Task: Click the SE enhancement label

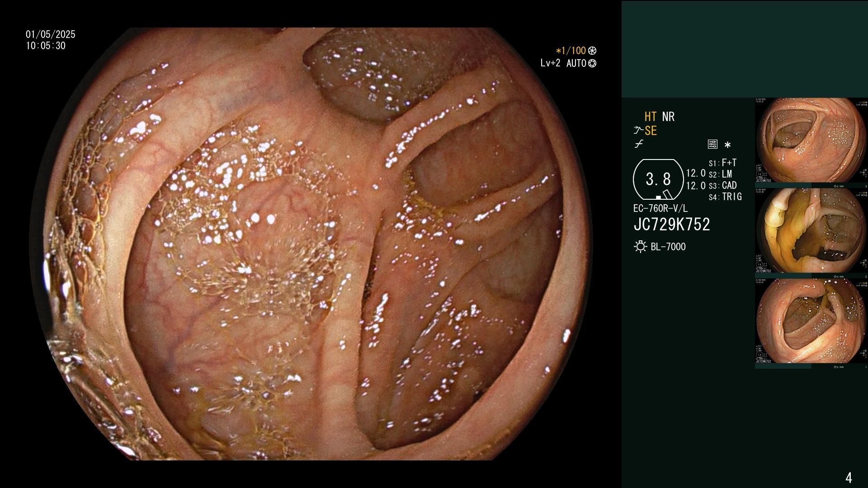Action: tap(651, 131)
